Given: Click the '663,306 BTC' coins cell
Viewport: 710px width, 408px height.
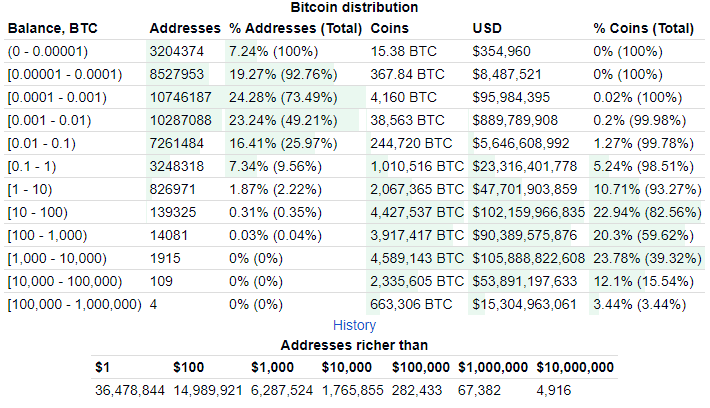Looking at the screenshot, I should [411, 304].
